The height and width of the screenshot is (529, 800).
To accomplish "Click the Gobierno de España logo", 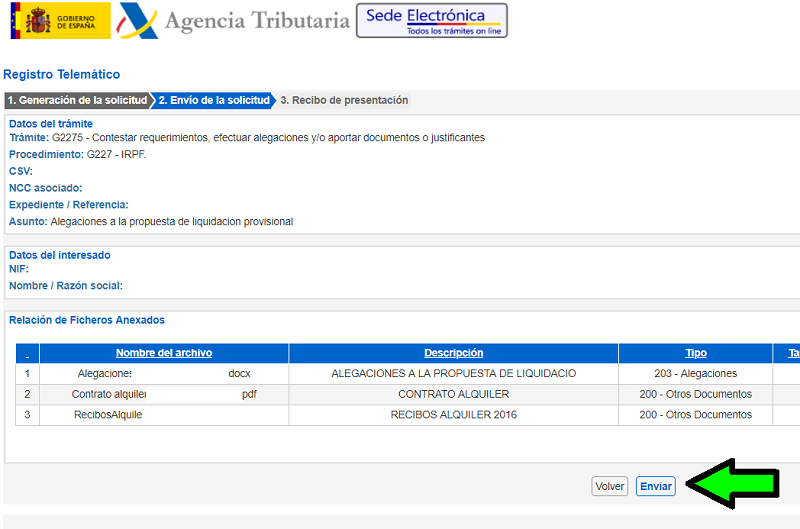I will [60, 21].
